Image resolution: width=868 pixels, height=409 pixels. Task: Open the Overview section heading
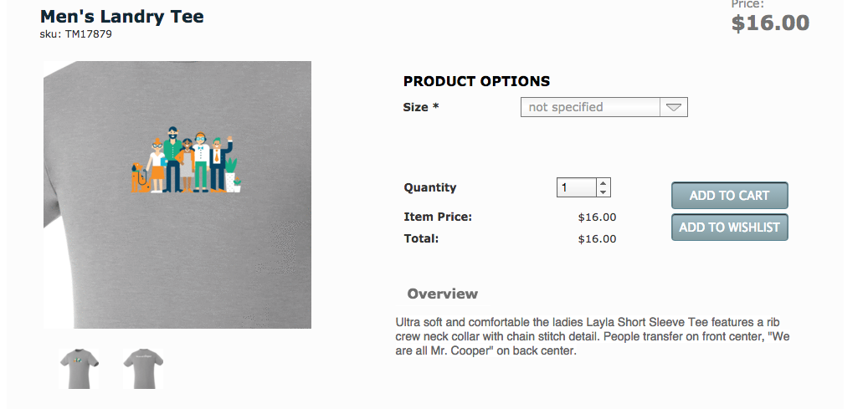click(x=442, y=294)
